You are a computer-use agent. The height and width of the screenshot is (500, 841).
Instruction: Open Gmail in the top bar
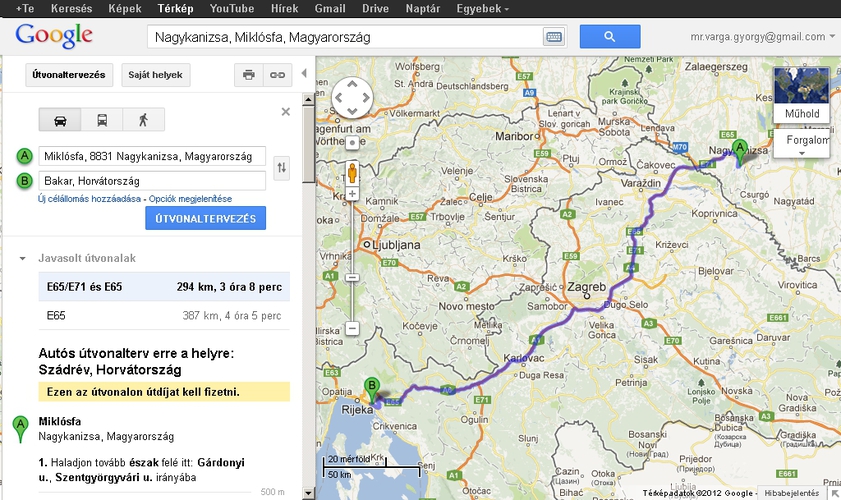click(x=330, y=9)
